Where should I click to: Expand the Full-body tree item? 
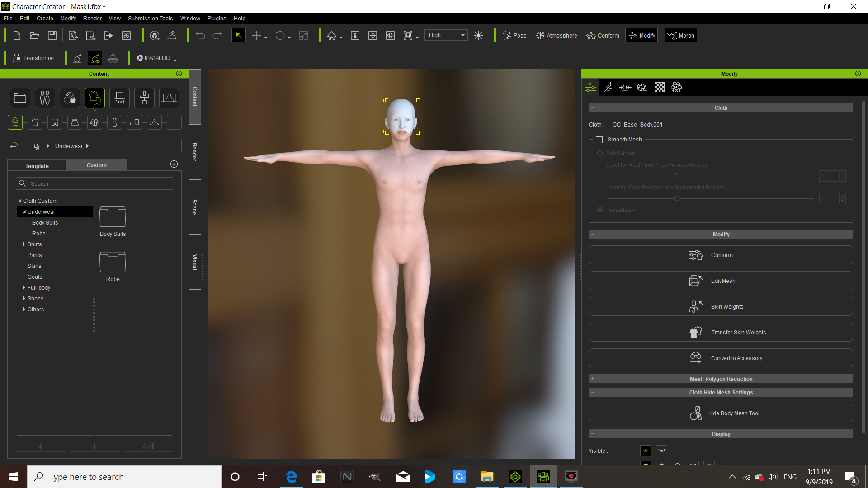click(24, 287)
